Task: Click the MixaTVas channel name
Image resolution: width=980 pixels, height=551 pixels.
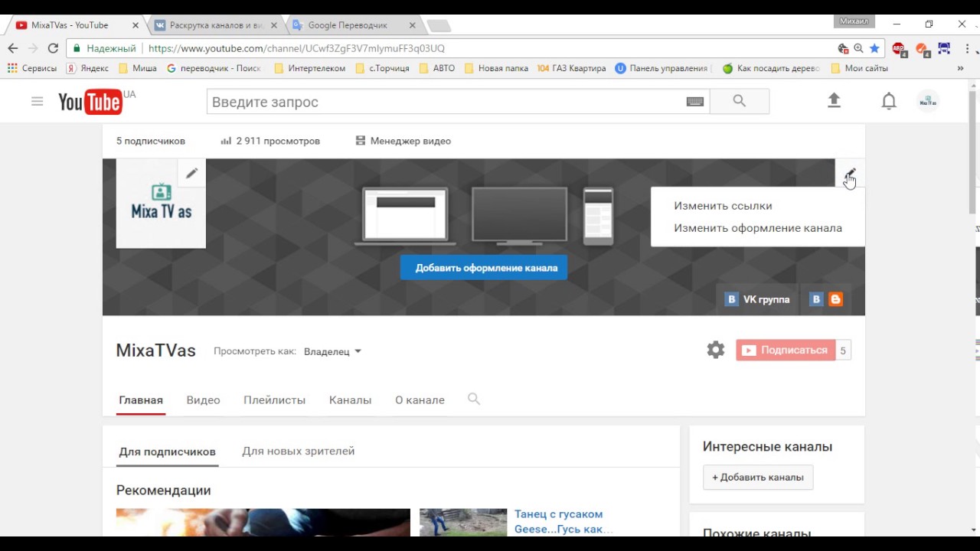Action: [156, 350]
